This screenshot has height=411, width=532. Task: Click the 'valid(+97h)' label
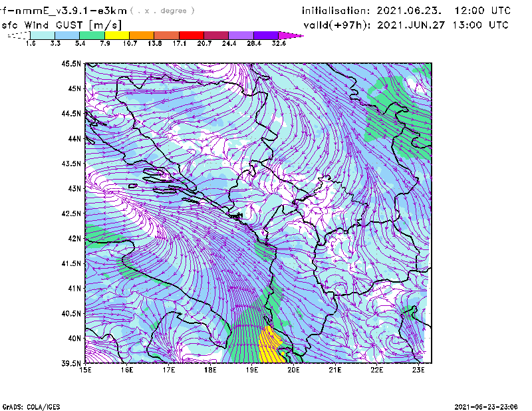pos(337,25)
